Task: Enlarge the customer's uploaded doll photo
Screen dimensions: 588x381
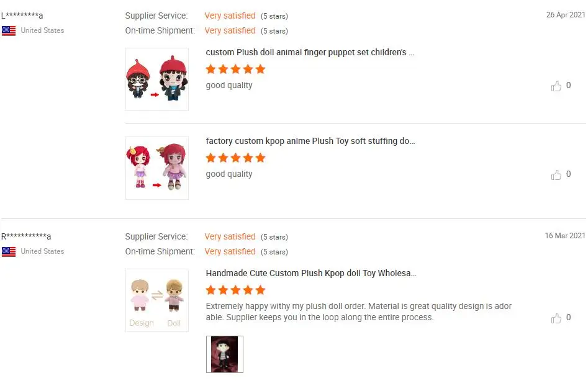Action: [x=225, y=354]
